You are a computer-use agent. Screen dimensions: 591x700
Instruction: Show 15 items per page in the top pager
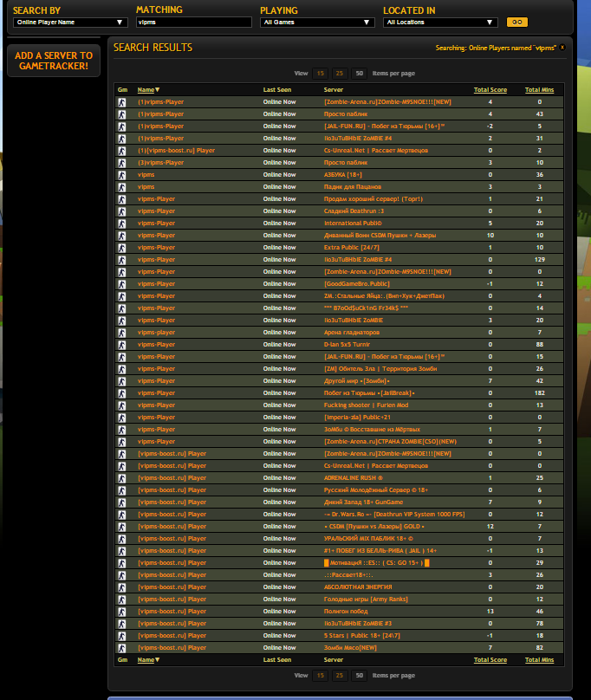(321, 74)
